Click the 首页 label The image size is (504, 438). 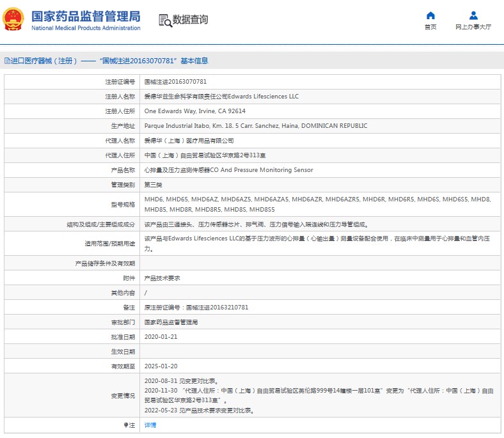point(430,27)
